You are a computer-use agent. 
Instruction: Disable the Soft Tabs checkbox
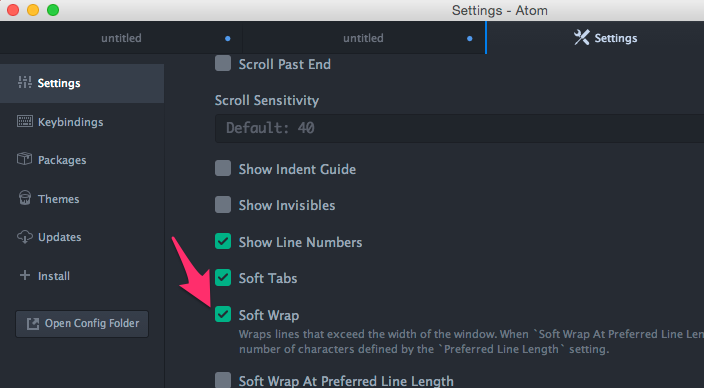click(223, 278)
